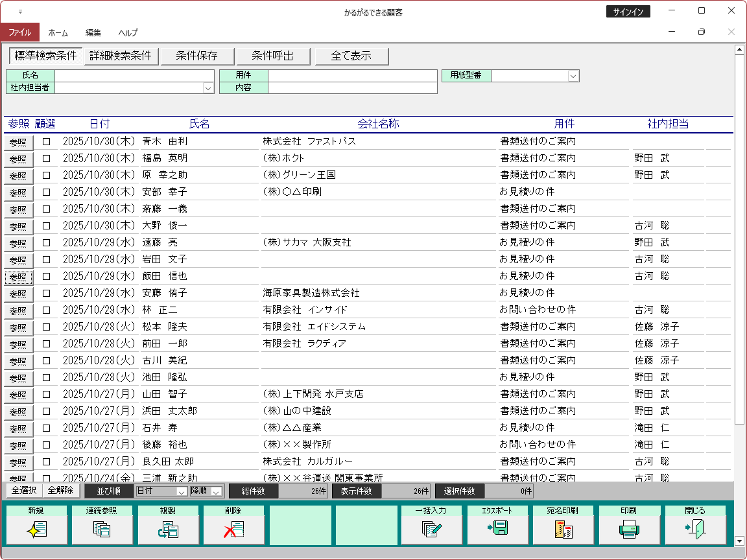Open the ファイル menu tab
Screen dimensions: 747x560
[x=19, y=32]
